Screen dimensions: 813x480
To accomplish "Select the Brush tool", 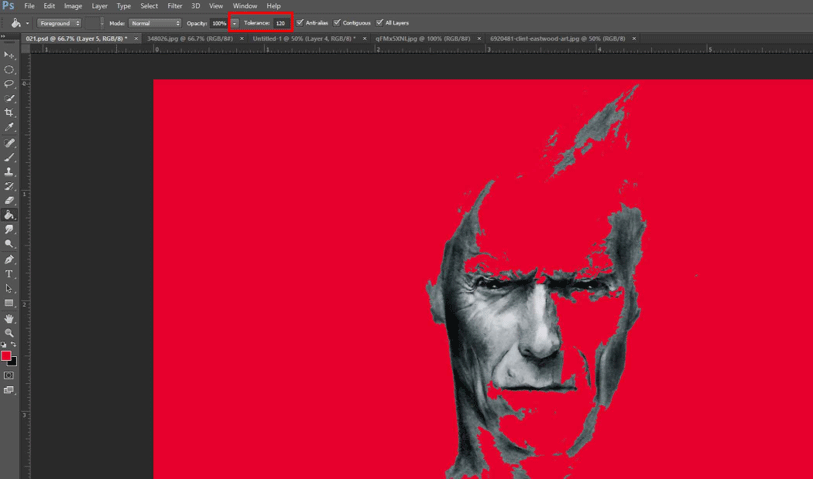I will click(9, 157).
